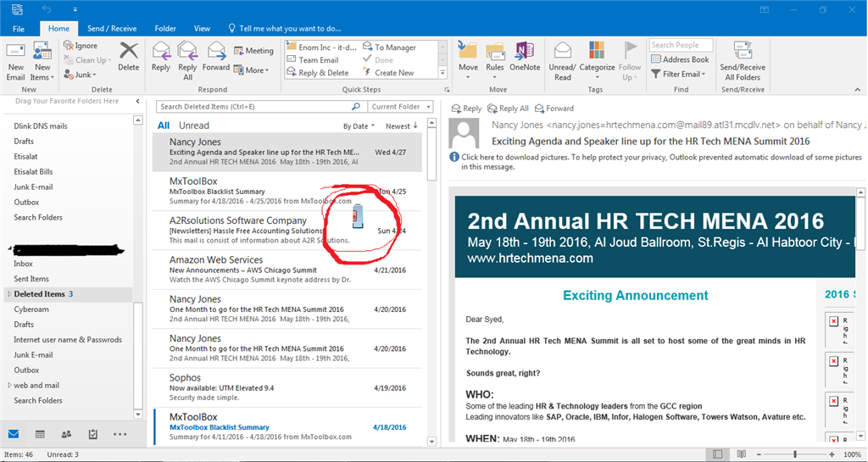
Task: Switch to Normal view layout
Action: [717, 454]
